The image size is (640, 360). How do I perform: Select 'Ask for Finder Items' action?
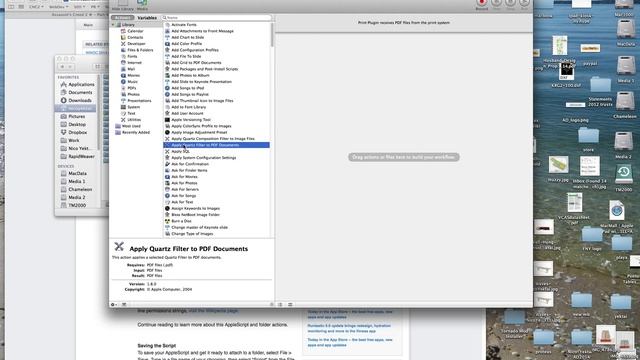189,170
